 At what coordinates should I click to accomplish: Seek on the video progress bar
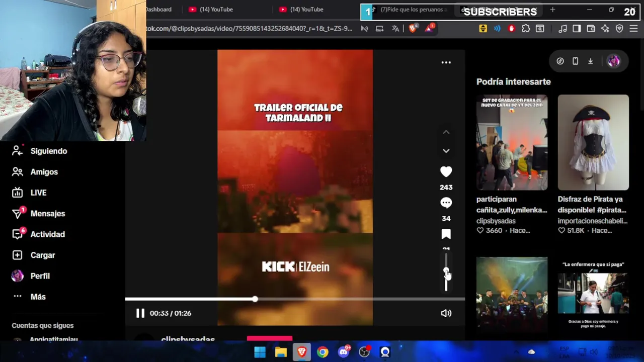tap(295, 299)
